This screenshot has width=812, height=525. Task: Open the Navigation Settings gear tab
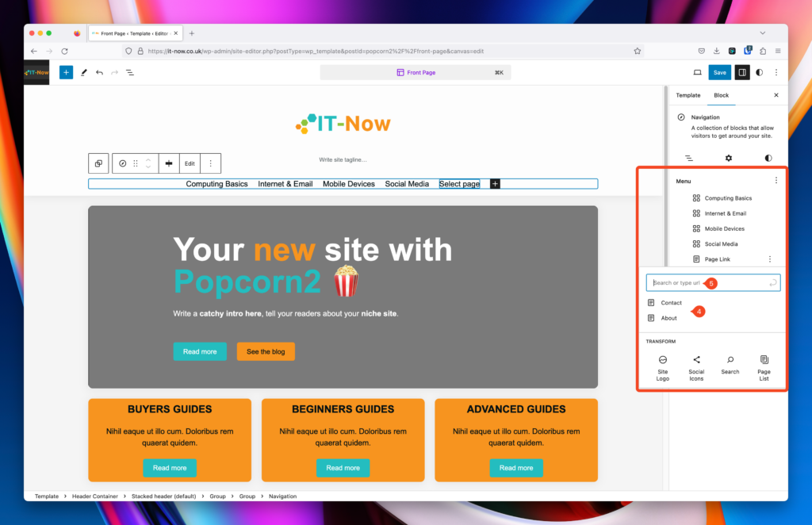tap(729, 158)
